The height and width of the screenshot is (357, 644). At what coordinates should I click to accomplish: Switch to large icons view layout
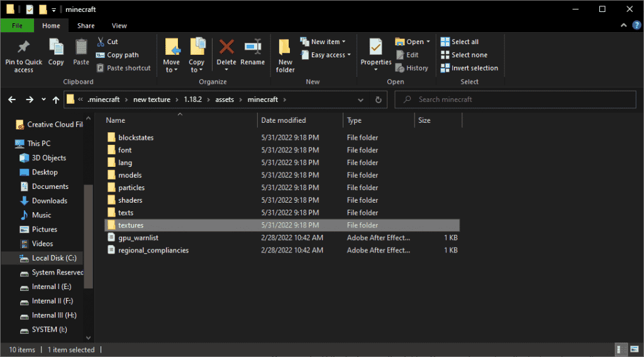coord(635,349)
